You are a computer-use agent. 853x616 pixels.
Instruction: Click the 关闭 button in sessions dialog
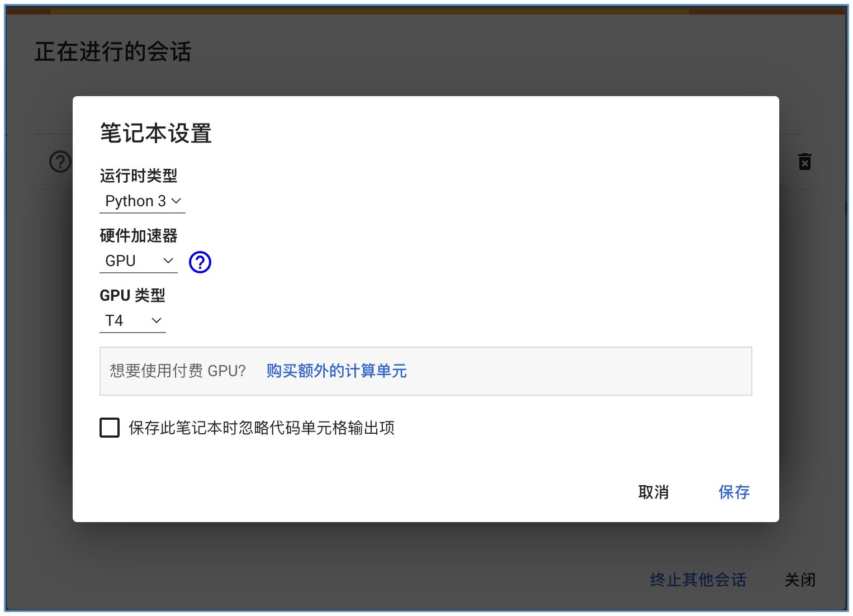[x=800, y=580]
